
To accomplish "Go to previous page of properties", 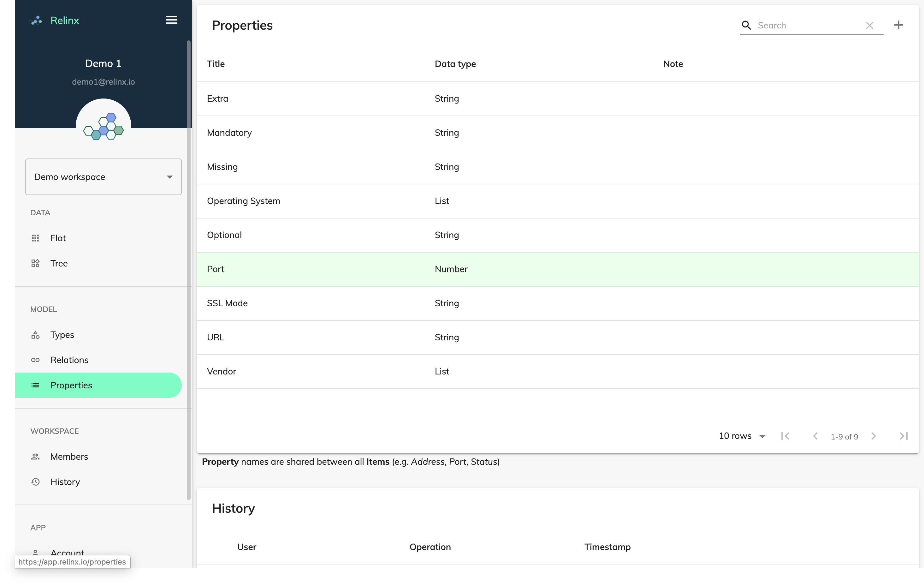I will 815,436.
